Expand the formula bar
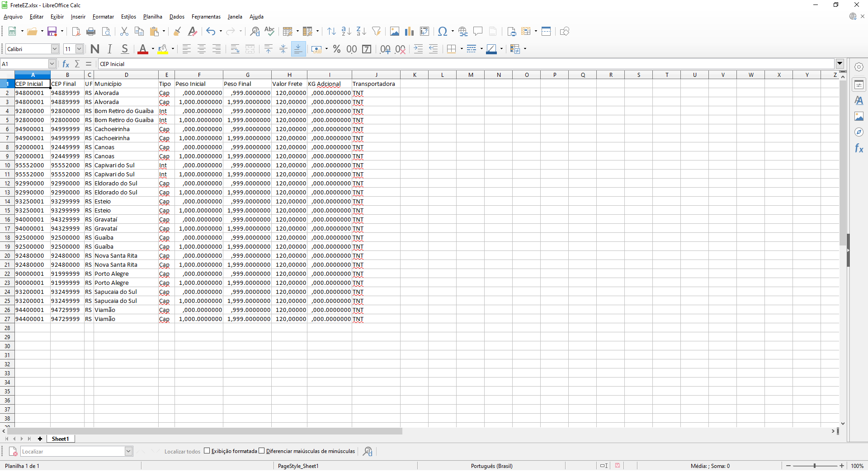This screenshot has height=472, width=868. pos(840,64)
